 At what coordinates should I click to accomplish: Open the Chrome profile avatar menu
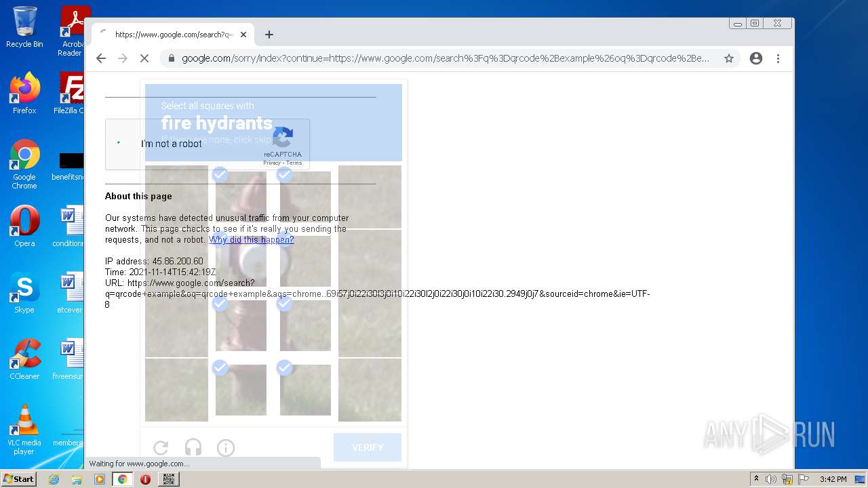point(756,58)
